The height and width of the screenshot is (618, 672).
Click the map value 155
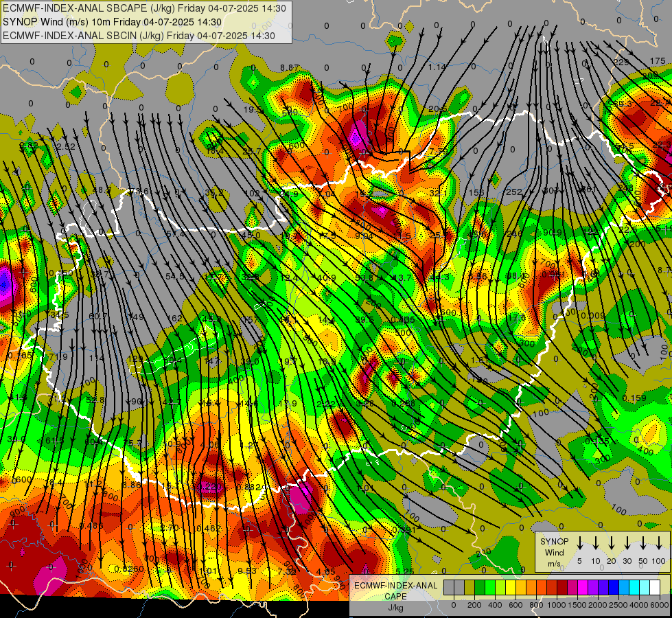click(x=476, y=193)
